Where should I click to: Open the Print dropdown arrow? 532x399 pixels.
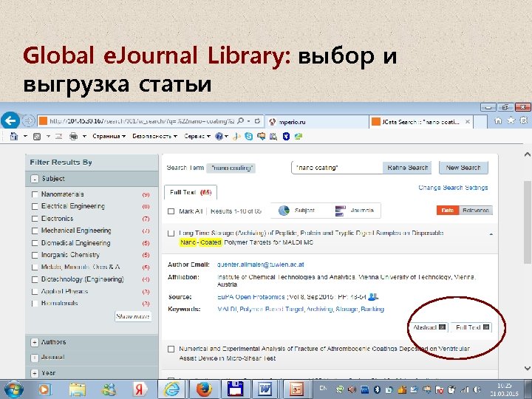[x=84, y=137]
